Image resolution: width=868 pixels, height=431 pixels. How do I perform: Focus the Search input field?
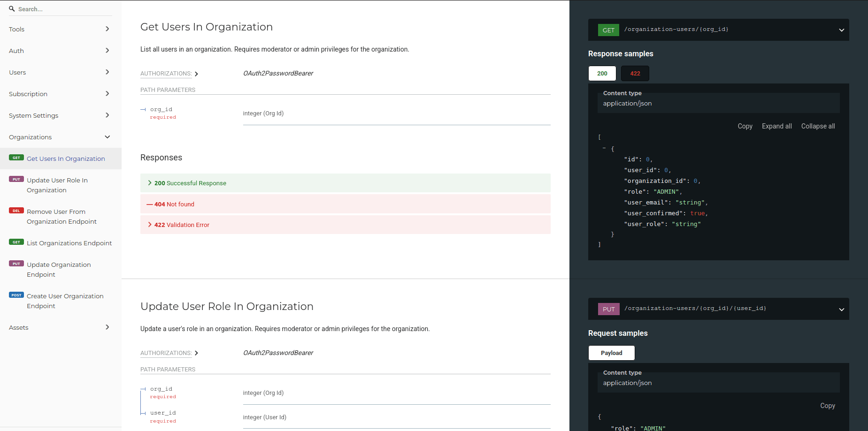click(63, 9)
